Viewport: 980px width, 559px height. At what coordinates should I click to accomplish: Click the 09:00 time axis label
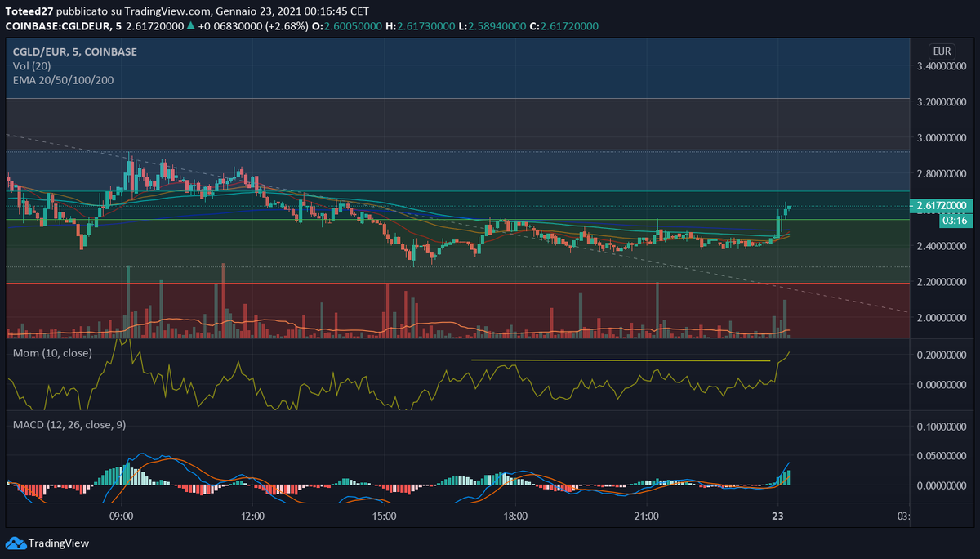pos(122,517)
